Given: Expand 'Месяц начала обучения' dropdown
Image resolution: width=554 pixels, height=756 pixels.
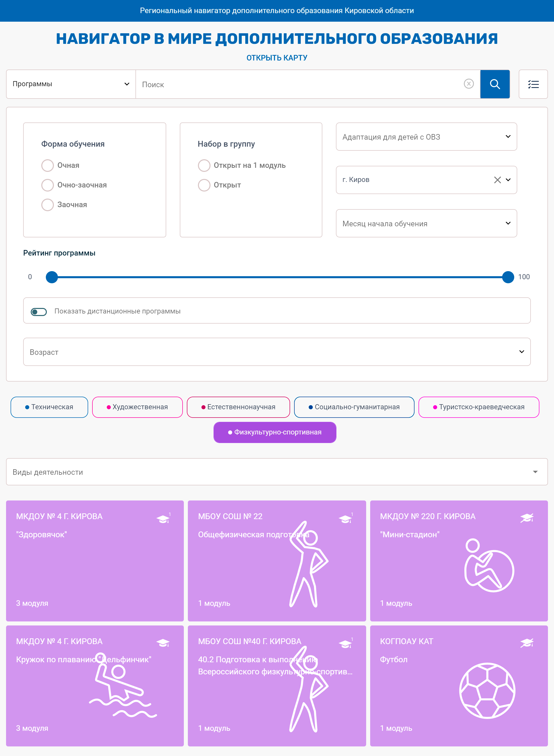Looking at the screenshot, I should [426, 223].
